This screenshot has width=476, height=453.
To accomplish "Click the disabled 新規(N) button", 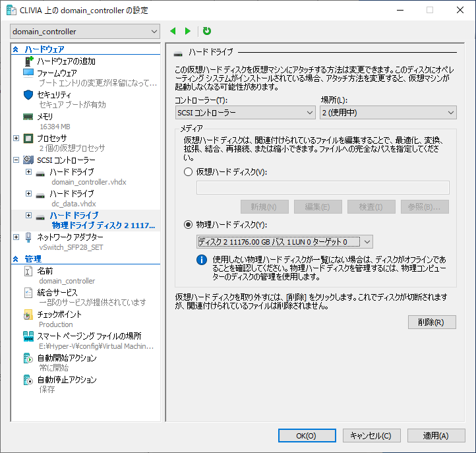I will tap(264, 207).
